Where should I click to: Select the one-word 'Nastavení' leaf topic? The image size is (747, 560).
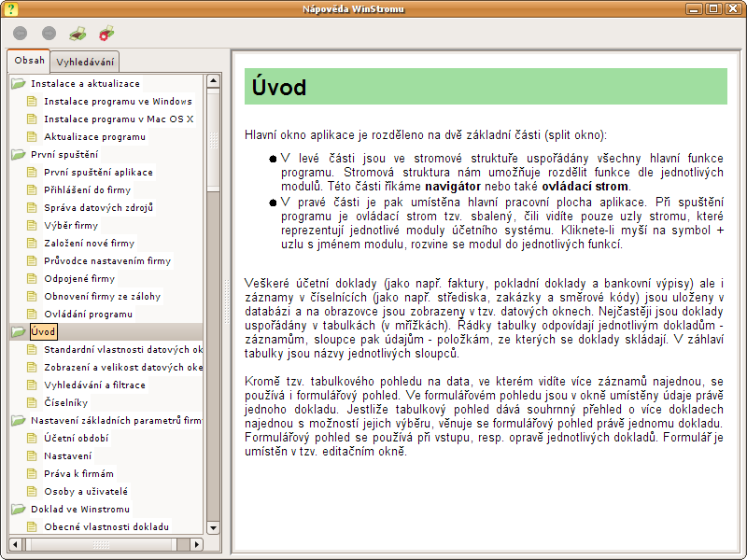(67, 456)
